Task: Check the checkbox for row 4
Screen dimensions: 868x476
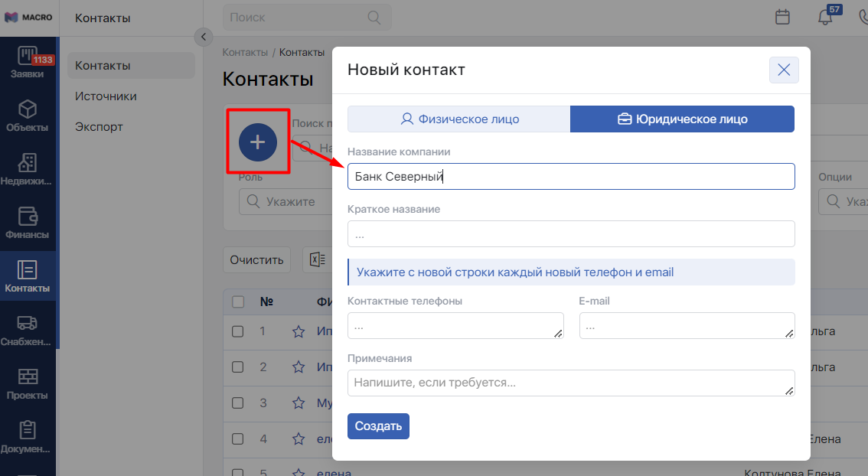Action: click(x=238, y=439)
